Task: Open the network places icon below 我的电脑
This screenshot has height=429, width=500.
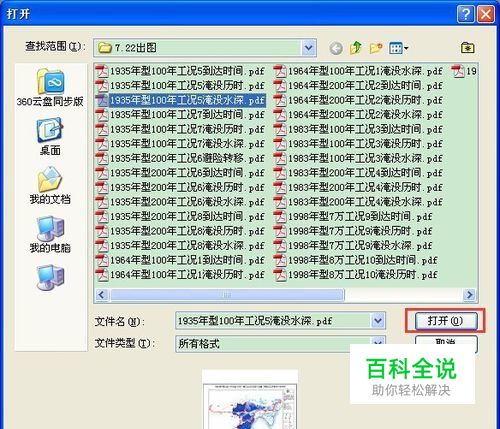Action: click(x=50, y=277)
